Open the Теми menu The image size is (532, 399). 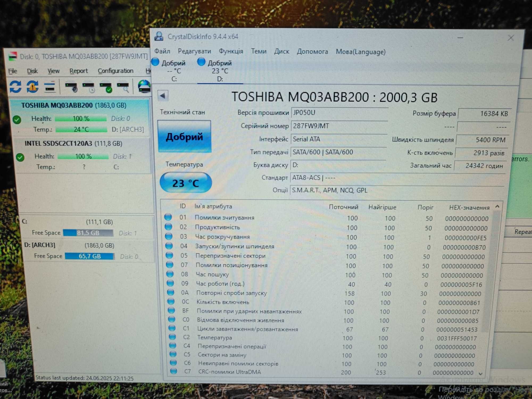(x=259, y=51)
